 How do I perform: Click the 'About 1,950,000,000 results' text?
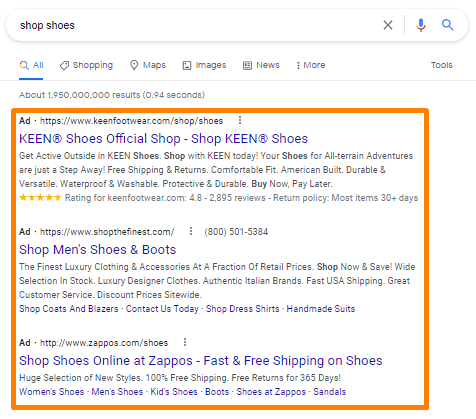[x=80, y=95]
